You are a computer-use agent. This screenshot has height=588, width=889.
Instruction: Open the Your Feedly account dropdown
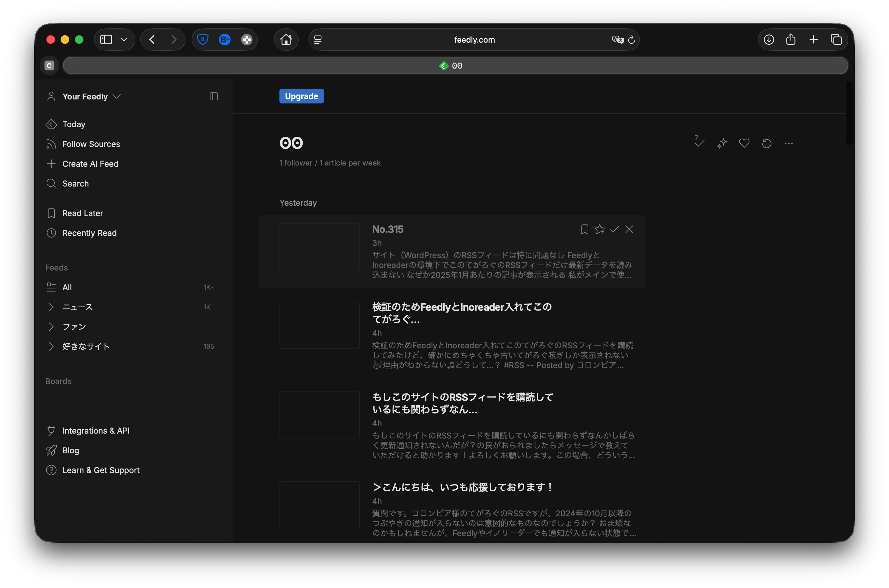[x=85, y=96]
